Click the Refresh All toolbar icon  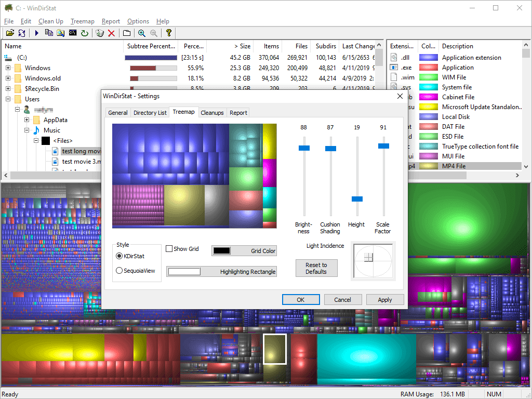pyautogui.click(x=22, y=33)
